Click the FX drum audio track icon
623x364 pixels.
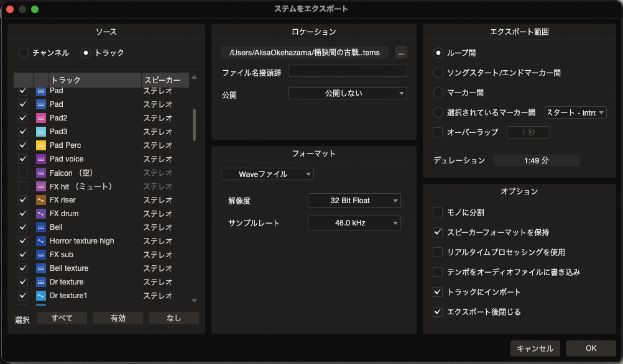click(x=41, y=214)
